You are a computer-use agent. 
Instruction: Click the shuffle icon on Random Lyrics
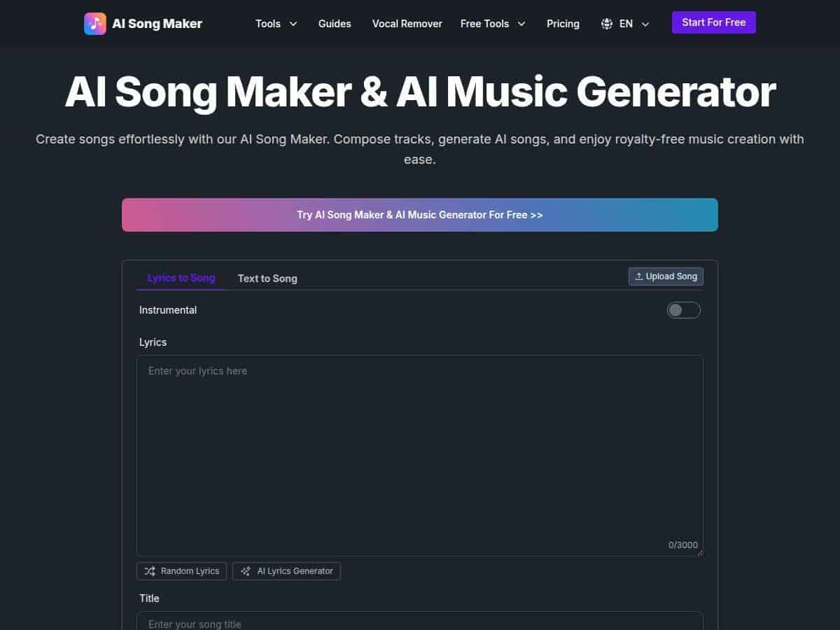click(149, 571)
